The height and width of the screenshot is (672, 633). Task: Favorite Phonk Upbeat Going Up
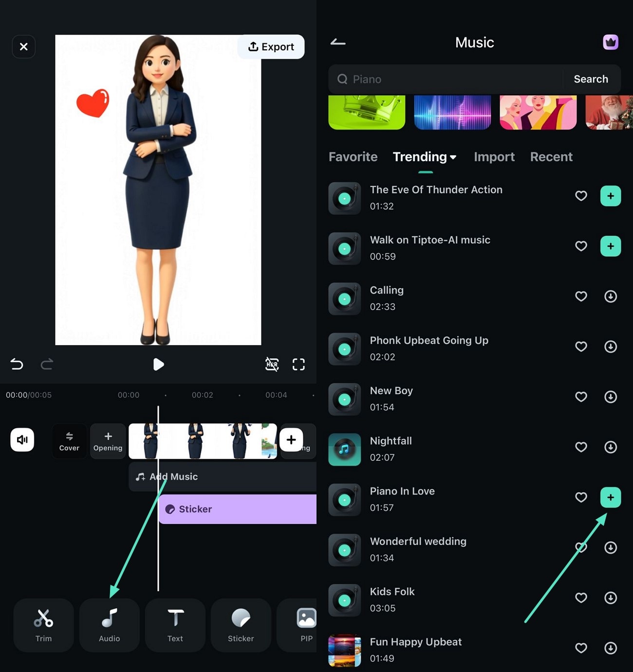tap(581, 346)
